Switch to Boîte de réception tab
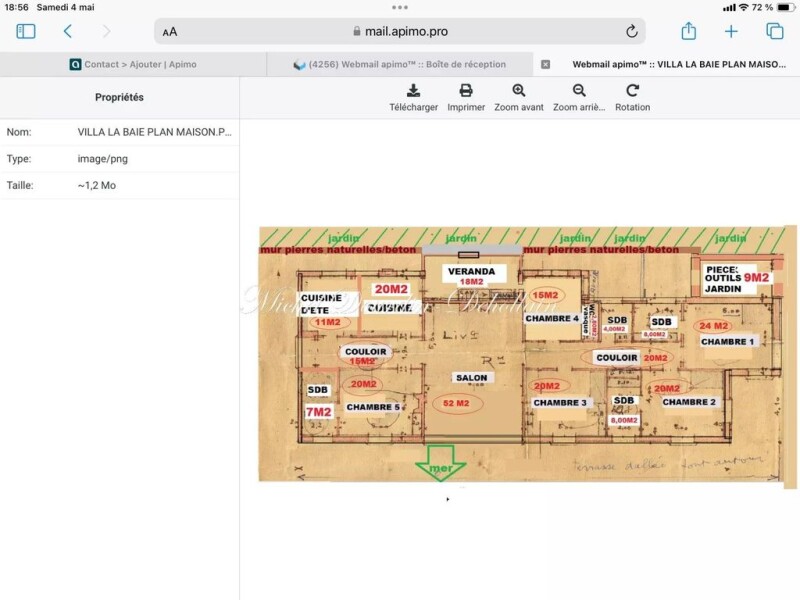 (x=400, y=64)
